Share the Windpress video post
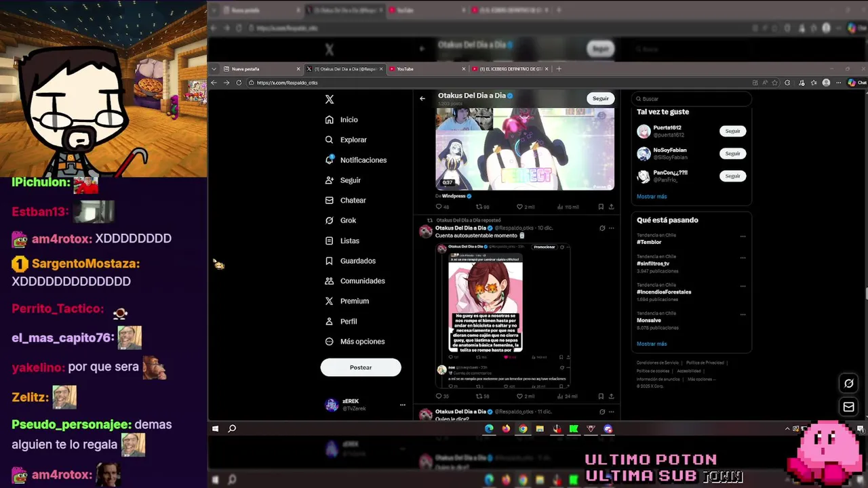 (611, 207)
